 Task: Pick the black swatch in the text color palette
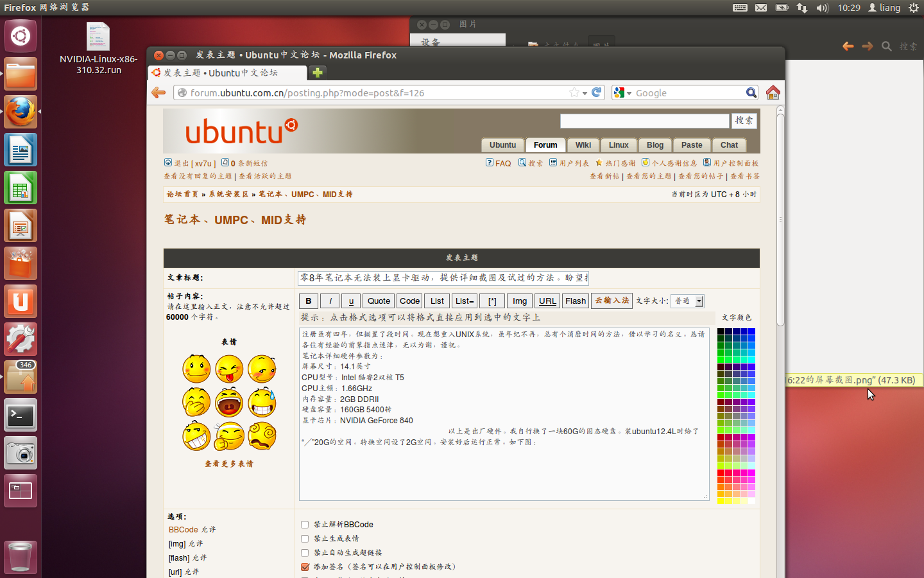(721, 332)
